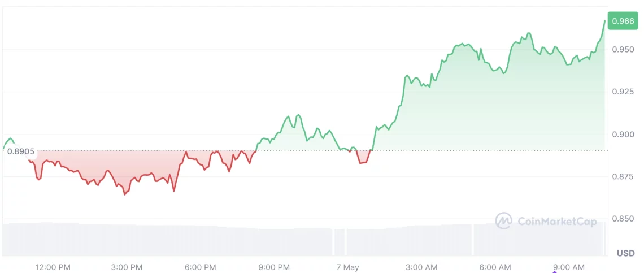The image size is (644, 273).
Task: Click the CoinMarketCap logo icon watermark
Action: pos(504,221)
